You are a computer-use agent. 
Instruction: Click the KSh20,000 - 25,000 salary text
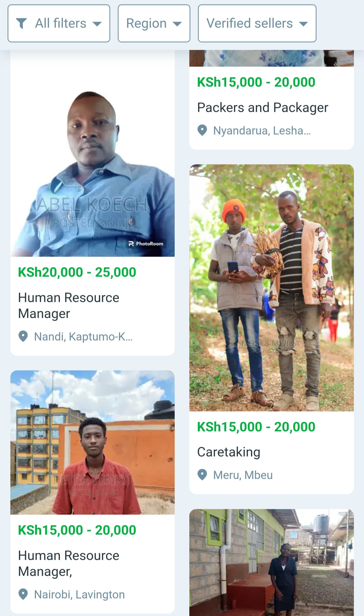coord(77,272)
